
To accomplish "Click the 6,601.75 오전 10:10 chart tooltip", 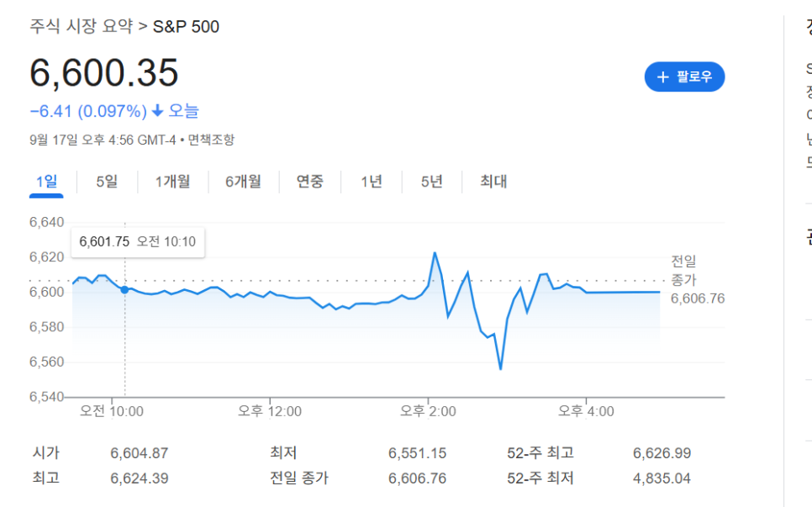I will (138, 242).
